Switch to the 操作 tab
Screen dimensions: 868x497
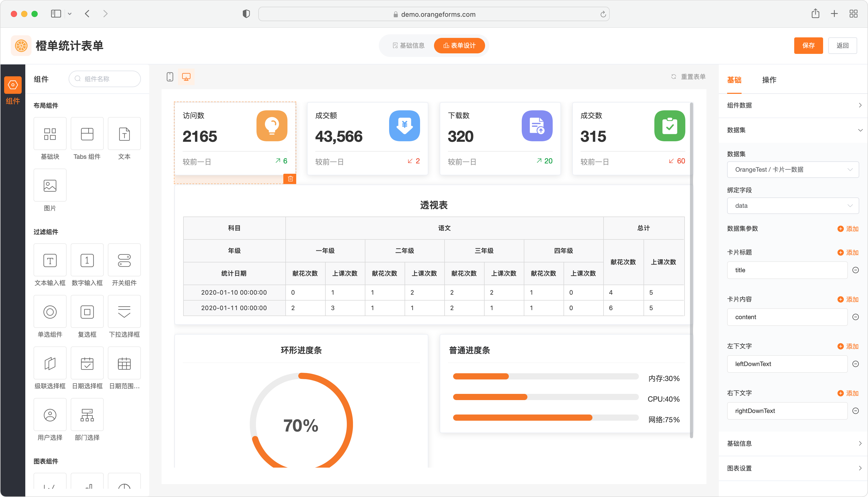pyautogui.click(x=769, y=80)
